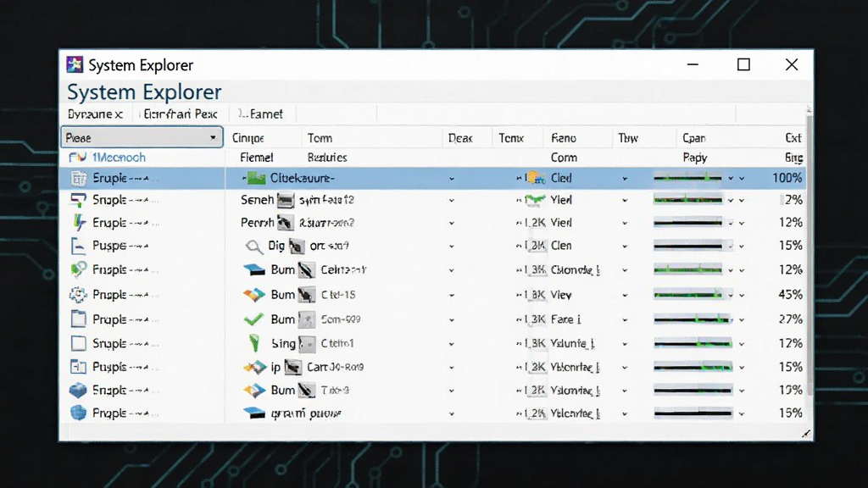
Task: Click the System Explorer app icon in title bar
Action: tap(75, 64)
